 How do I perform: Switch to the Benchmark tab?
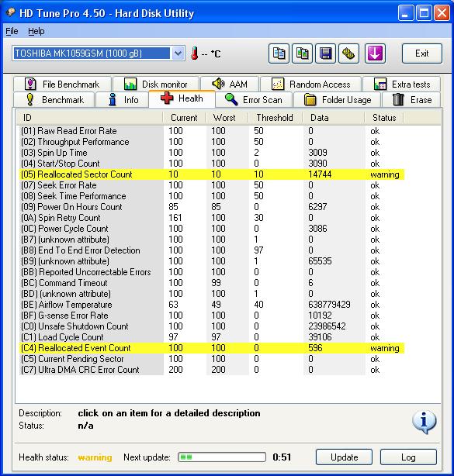coord(54,99)
